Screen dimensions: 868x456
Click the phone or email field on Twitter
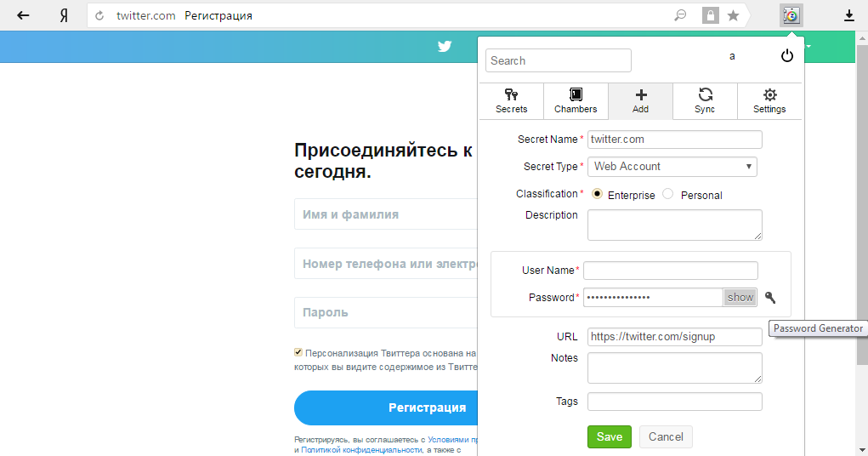click(386, 263)
